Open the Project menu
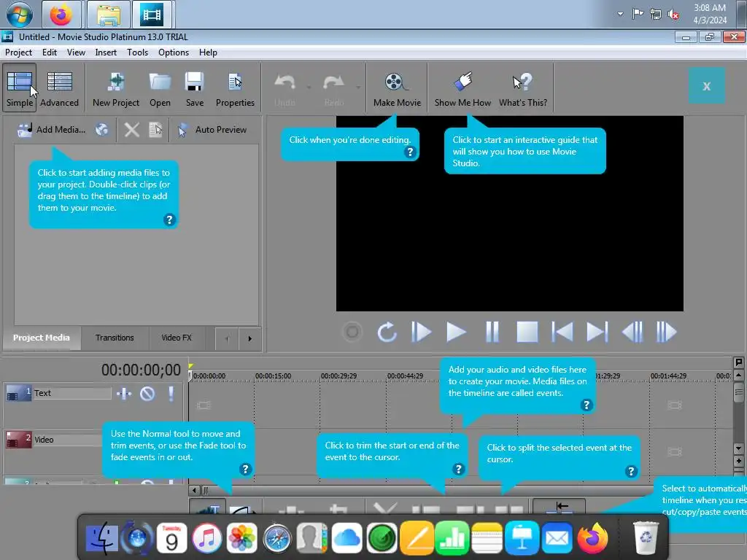747x560 pixels. point(18,52)
